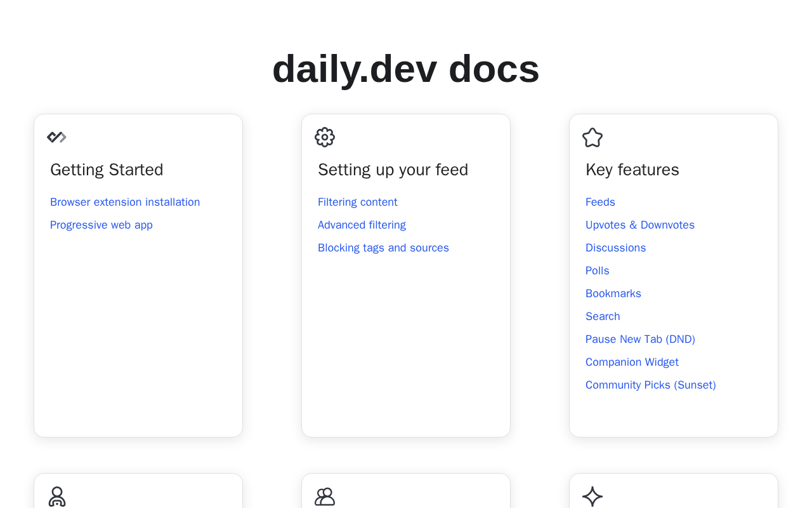Go to the Companion Widget page
Viewport: 812px width, 508px height.
632,362
